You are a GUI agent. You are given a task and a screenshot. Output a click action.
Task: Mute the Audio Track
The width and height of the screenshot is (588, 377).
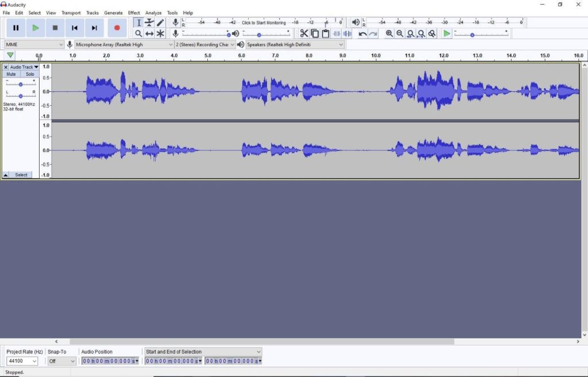[11, 74]
